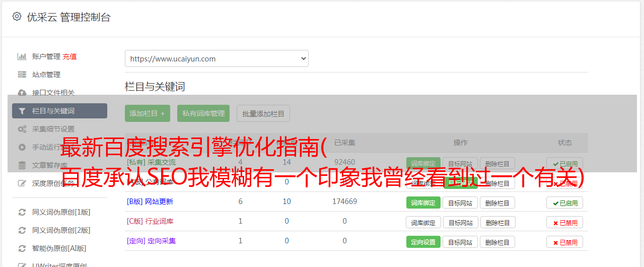Screen dimensions: 644x267
Task: Open the https://www.ucaiyun.com site dropdown
Action: [217, 58]
